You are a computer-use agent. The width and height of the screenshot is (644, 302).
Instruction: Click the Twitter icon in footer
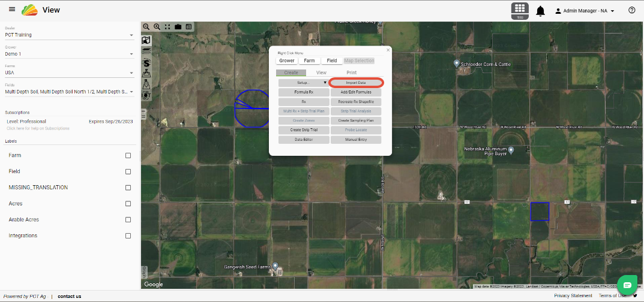(635, 295)
